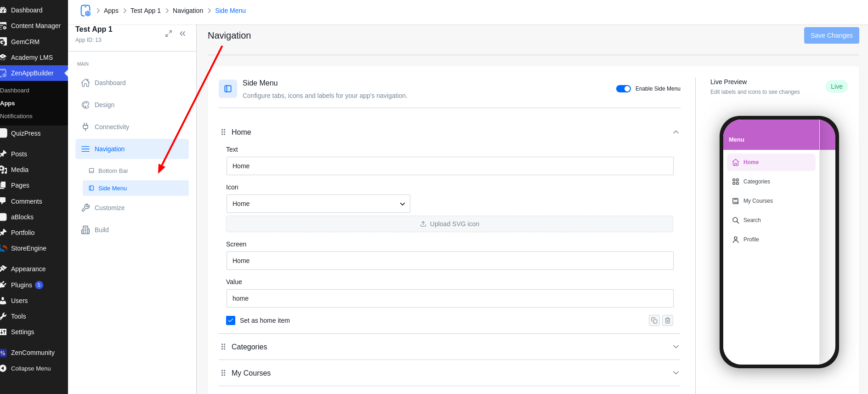Screen dimensions: 868x394
Task: Collapse the app sidebar with double-chevron icon
Action: (x=182, y=34)
